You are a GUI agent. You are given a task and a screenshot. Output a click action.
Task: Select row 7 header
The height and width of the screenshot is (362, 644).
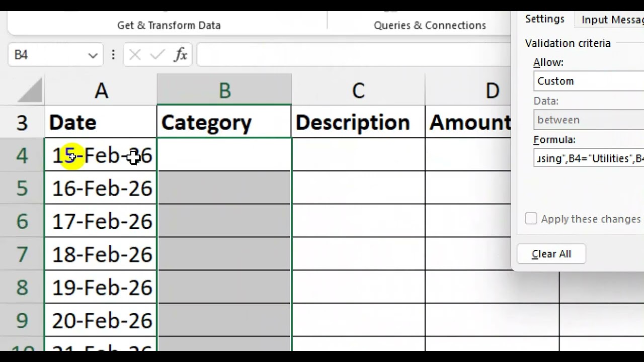[x=22, y=254]
